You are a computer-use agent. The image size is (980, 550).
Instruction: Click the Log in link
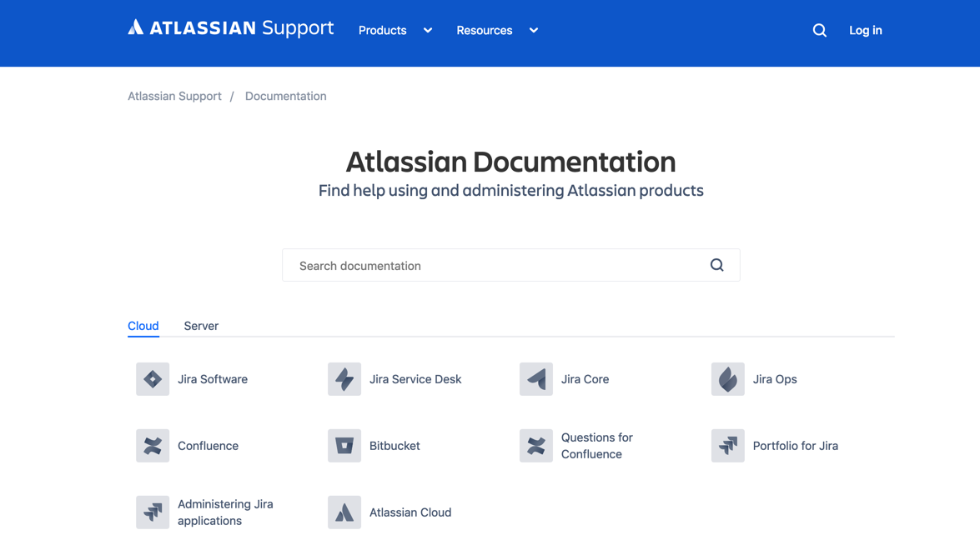coord(866,30)
